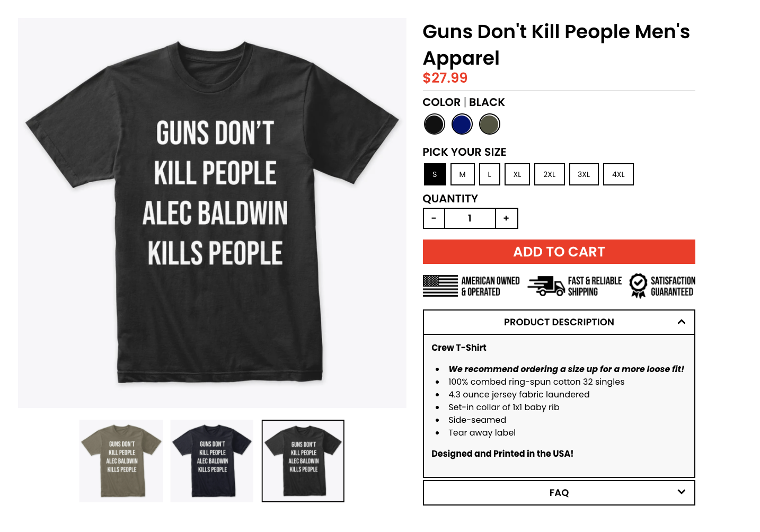
Task: Expand the FAQ section
Action: pyautogui.click(x=559, y=493)
